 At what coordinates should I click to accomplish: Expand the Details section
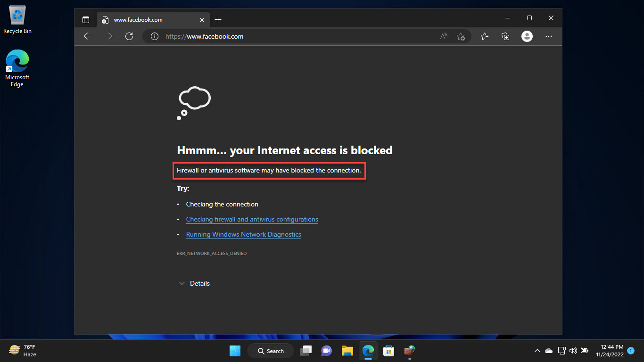coord(194,283)
